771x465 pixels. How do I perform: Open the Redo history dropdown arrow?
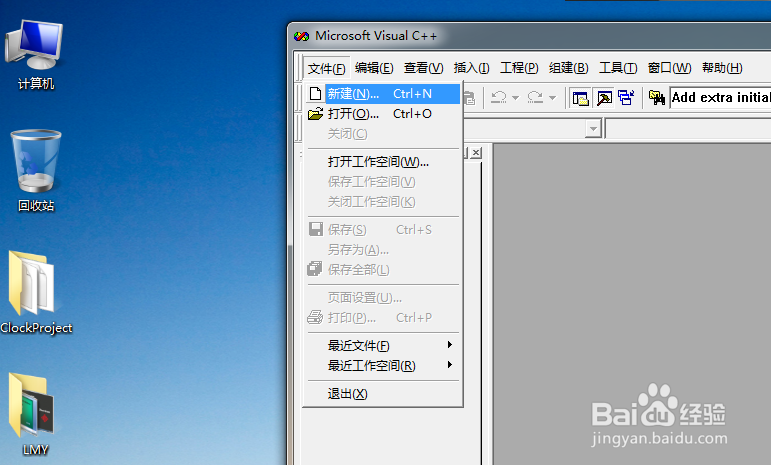pyautogui.click(x=552, y=98)
